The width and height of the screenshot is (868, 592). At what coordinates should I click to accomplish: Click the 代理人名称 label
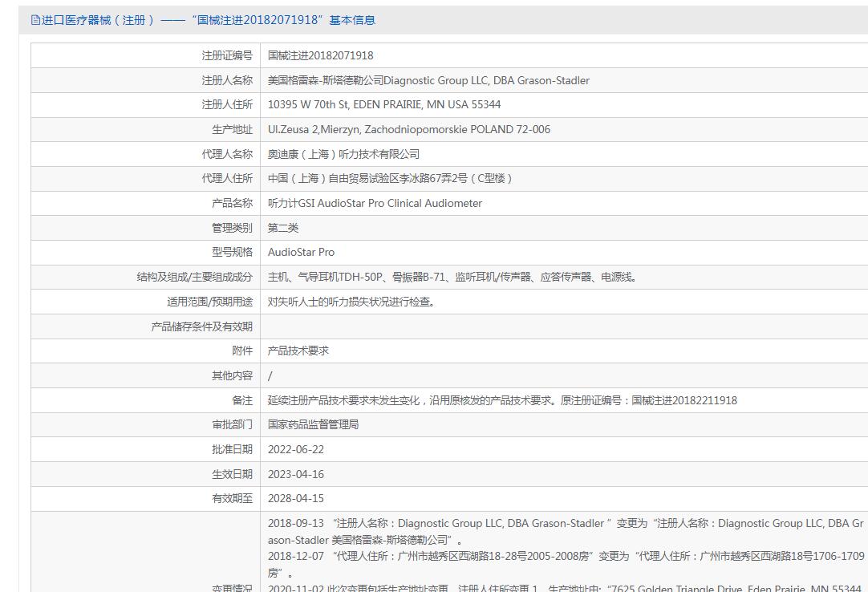coord(227,154)
